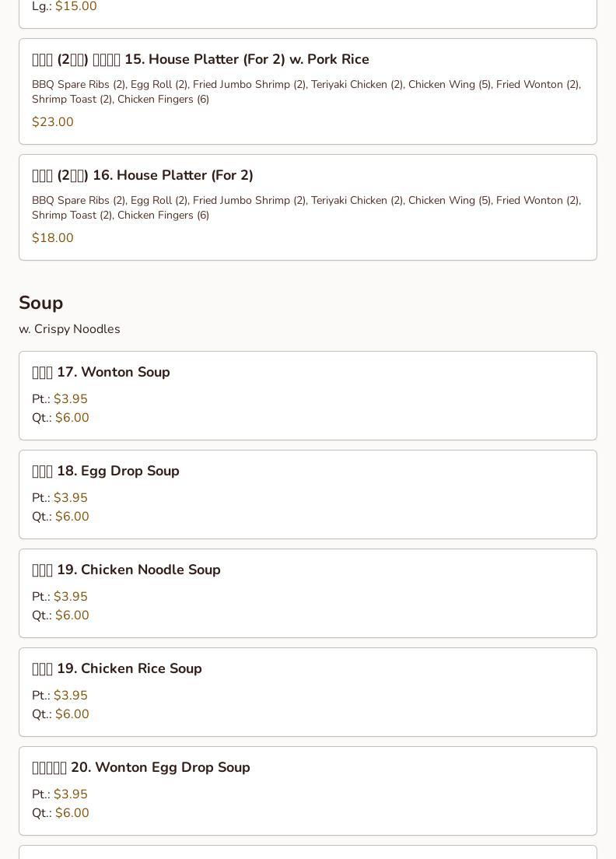Choose Wonton Egg Drop Soup Pt. price

coord(71,794)
